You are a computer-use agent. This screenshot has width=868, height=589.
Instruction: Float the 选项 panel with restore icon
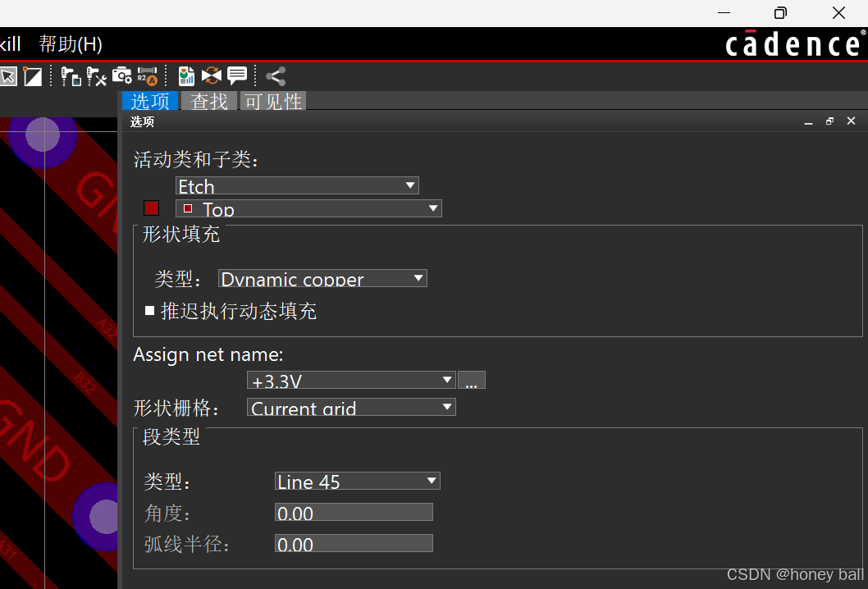[x=829, y=121]
